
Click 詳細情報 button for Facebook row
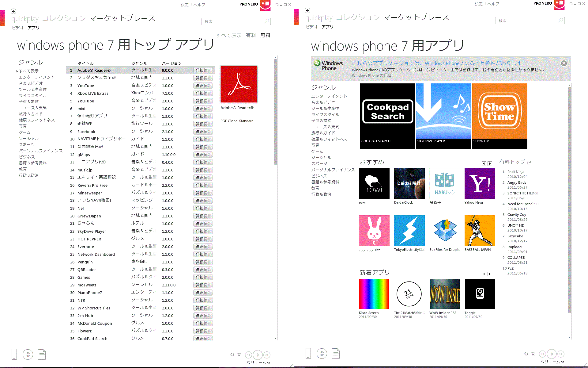click(x=203, y=132)
